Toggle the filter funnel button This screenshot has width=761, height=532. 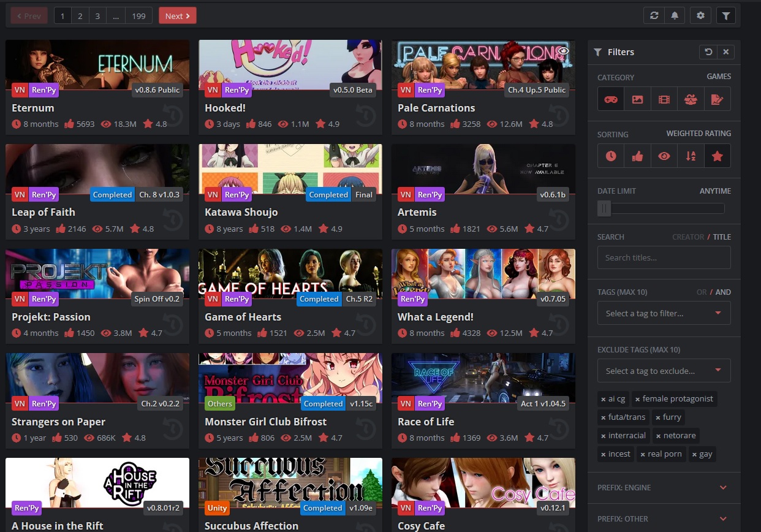click(725, 15)
